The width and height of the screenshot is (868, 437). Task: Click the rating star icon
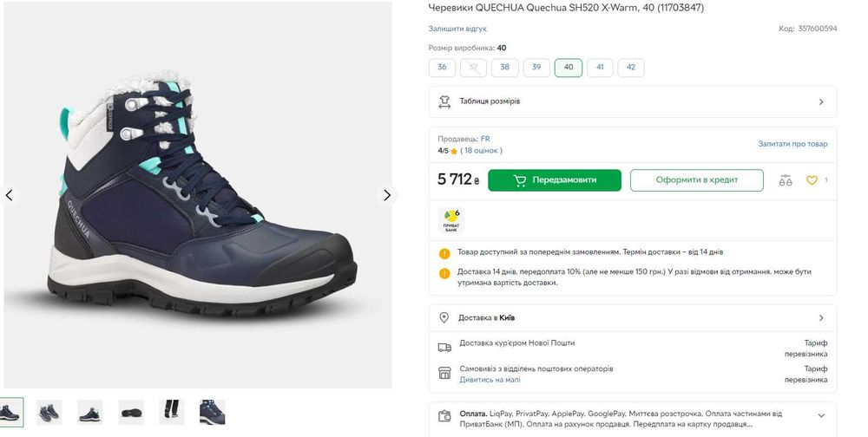pos(454,151)
